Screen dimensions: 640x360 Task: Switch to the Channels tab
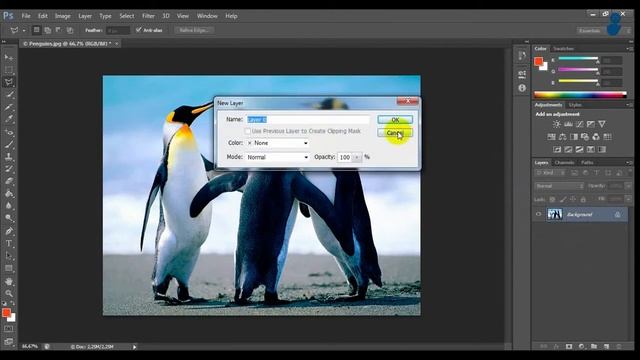tap(564, 162)
